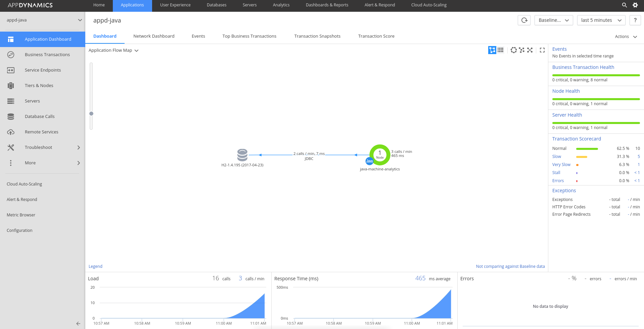Open the Actions dropdown menu
This screenshot has height=329, width=644.
[x=626, y=37]
